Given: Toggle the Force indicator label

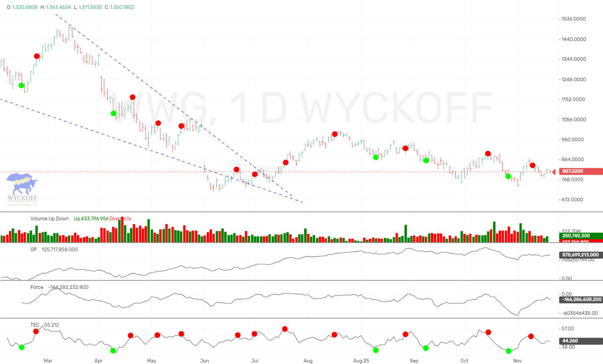Looking at the screenshot, I should (37, 287).
